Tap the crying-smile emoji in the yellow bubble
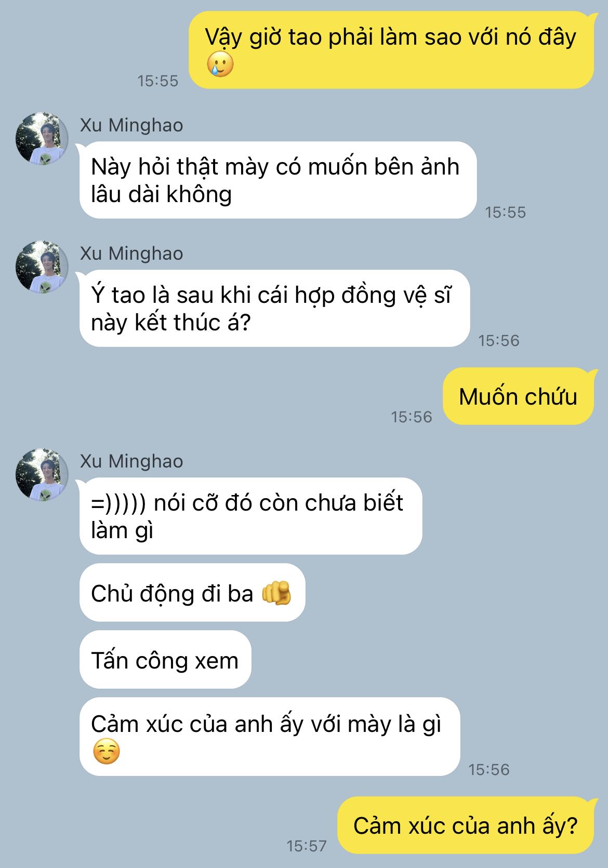 pos(220,64)
